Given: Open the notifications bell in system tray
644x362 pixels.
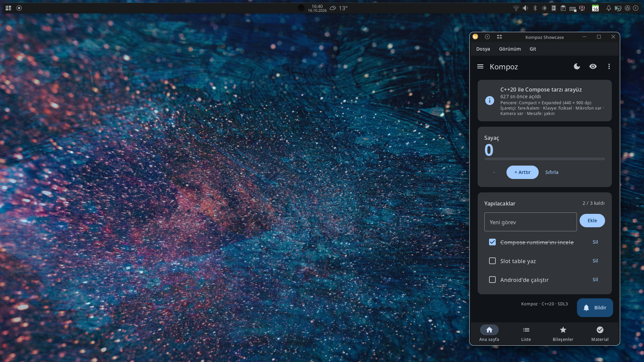Looking at the screenshot, I should (x=608, y=8).
